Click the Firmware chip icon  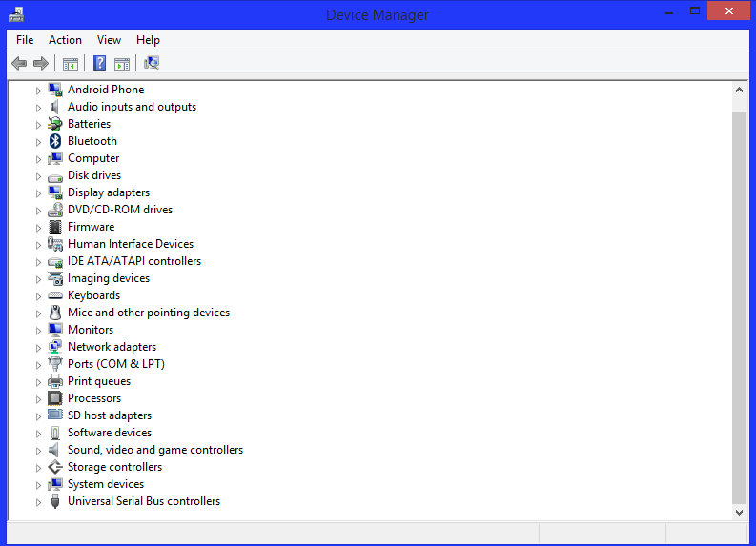(55, 227)
